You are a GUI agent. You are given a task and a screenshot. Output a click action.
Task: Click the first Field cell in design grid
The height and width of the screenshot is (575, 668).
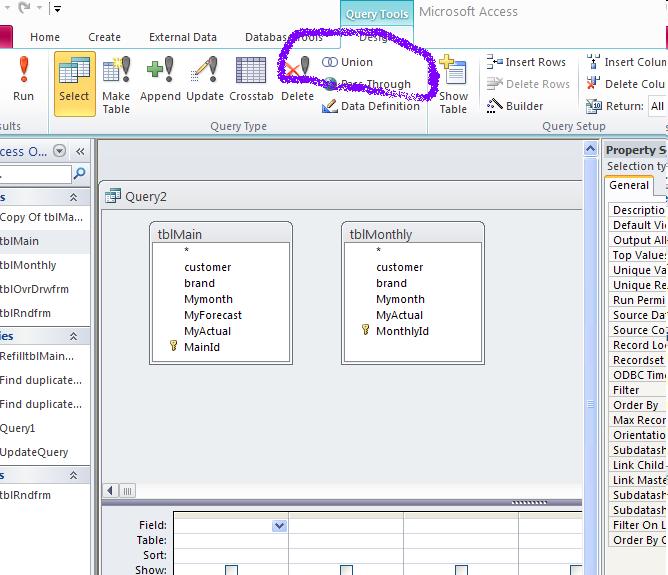pyautogui.click(x=230, y=526)
